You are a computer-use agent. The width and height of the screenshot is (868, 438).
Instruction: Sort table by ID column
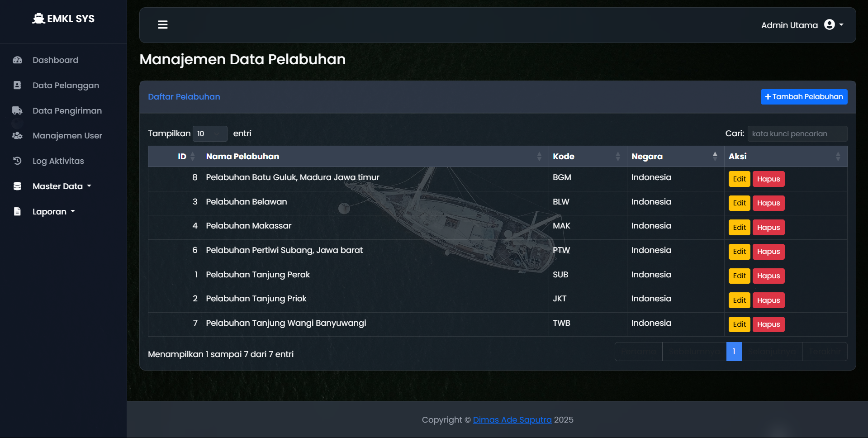coord(182,157)
